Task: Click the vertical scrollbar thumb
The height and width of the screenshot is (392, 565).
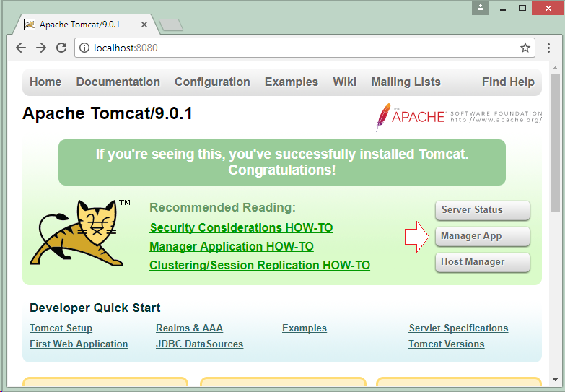Action: (555, 142)
